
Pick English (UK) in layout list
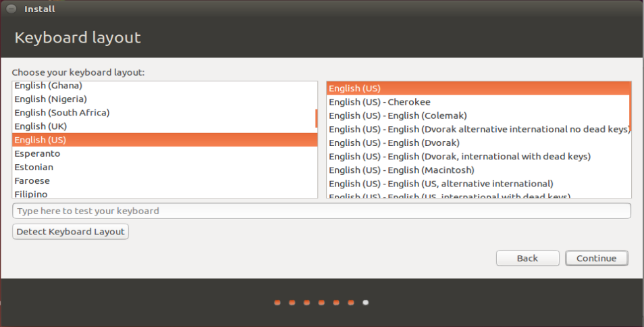pyautogui.click(x=164, y=126)
